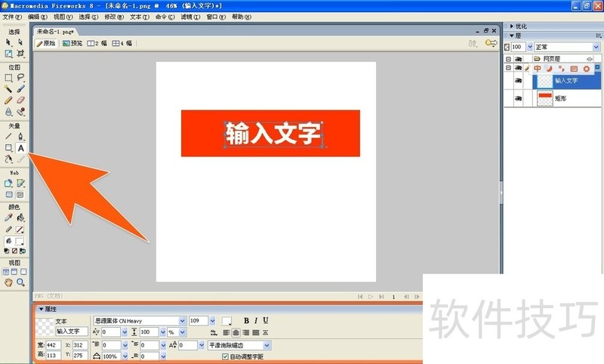Screen dimensions: 604x364
Task: Open the 帮助 menu
Action: pos(242,17)
